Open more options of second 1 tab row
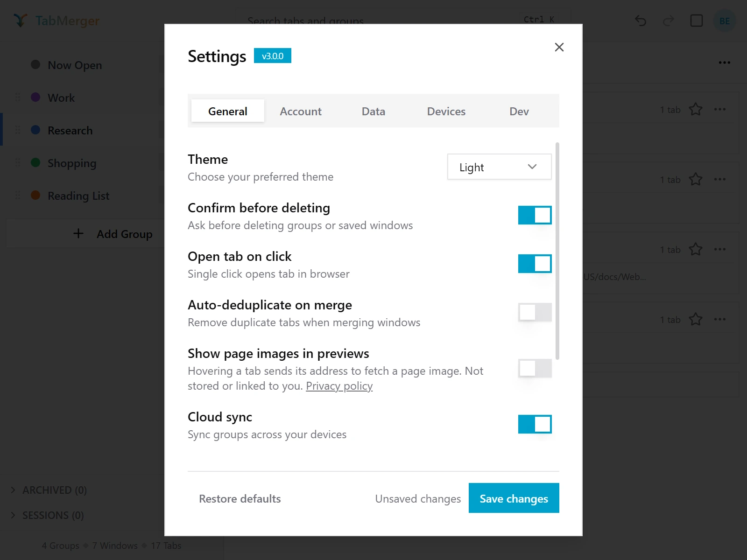 click(x=720, y=179)
